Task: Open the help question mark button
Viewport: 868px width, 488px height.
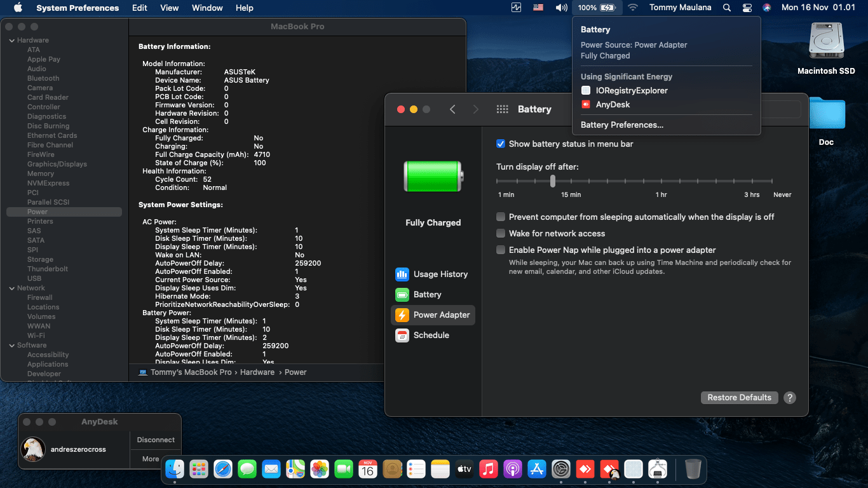Action: pyautogui.click(x=790, y=398)
